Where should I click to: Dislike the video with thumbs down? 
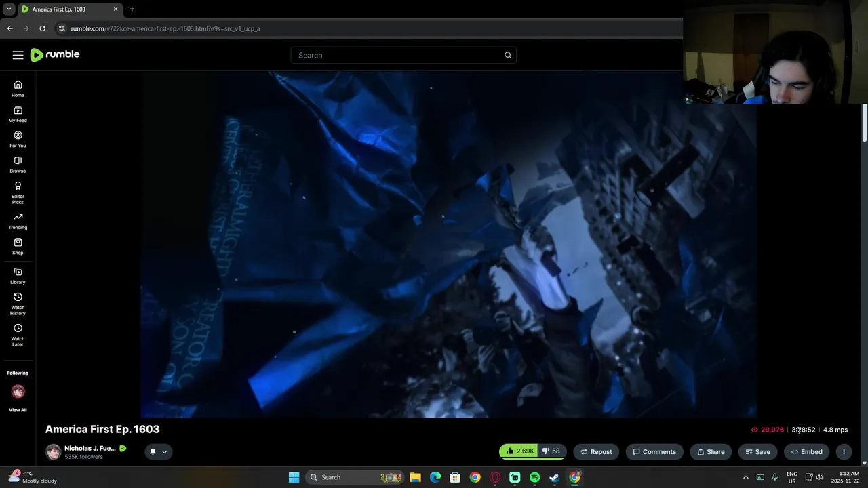click(x=552, y=451)
